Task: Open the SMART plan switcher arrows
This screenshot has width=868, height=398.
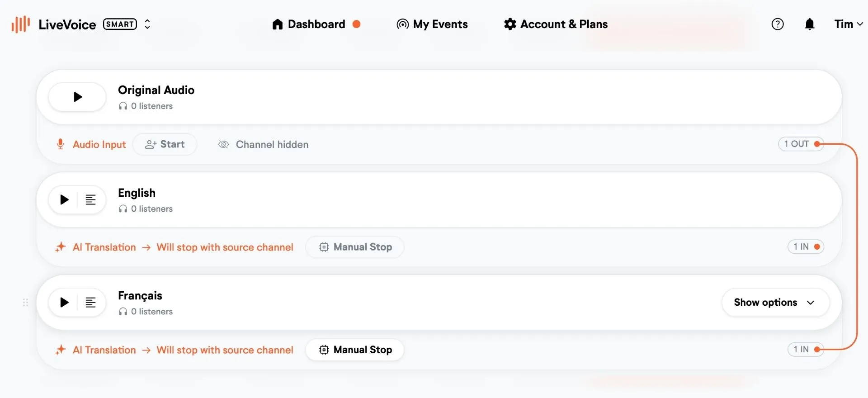Action: (147, 24)
